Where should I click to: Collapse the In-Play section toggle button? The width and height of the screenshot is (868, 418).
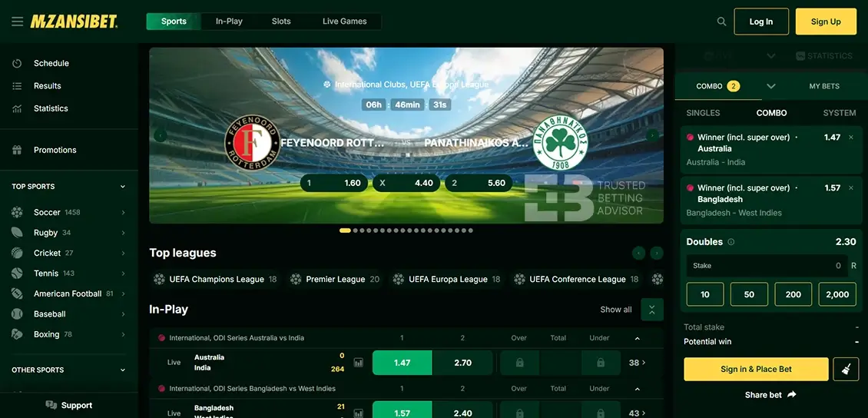651,309
